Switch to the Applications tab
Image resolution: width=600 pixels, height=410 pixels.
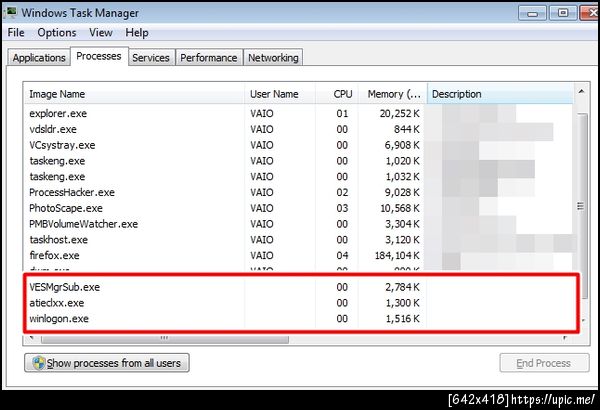39,58
